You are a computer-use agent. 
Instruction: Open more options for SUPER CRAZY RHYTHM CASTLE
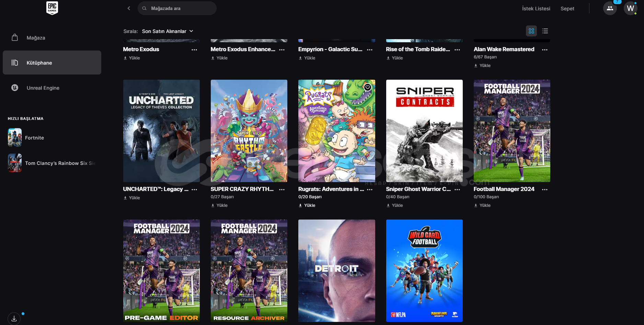282,189
